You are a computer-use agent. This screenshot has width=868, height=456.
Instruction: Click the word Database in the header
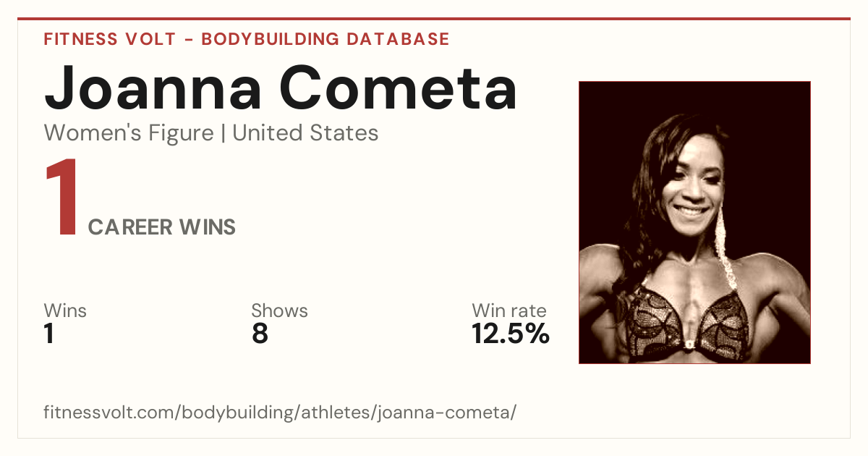399,39
